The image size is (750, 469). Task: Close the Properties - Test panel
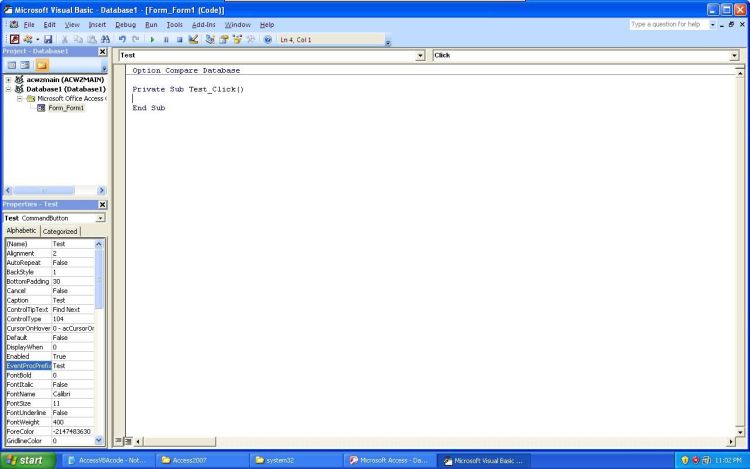tap(102, 205)
